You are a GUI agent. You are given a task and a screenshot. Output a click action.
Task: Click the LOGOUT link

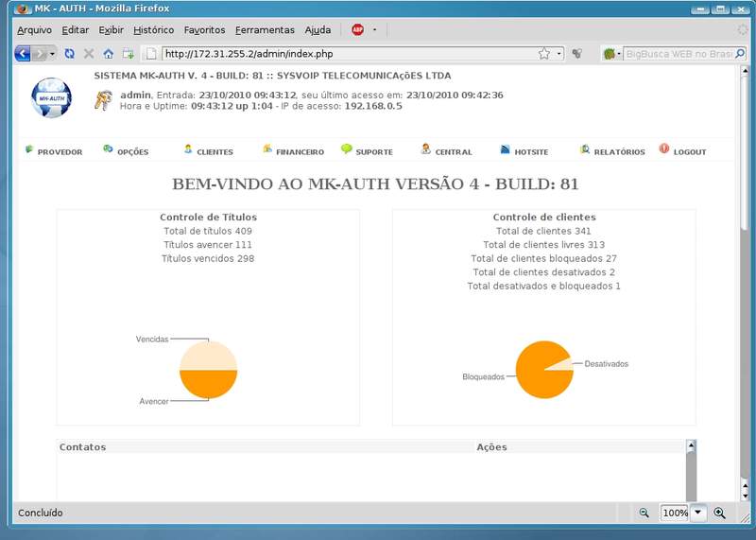click(690, 152)
